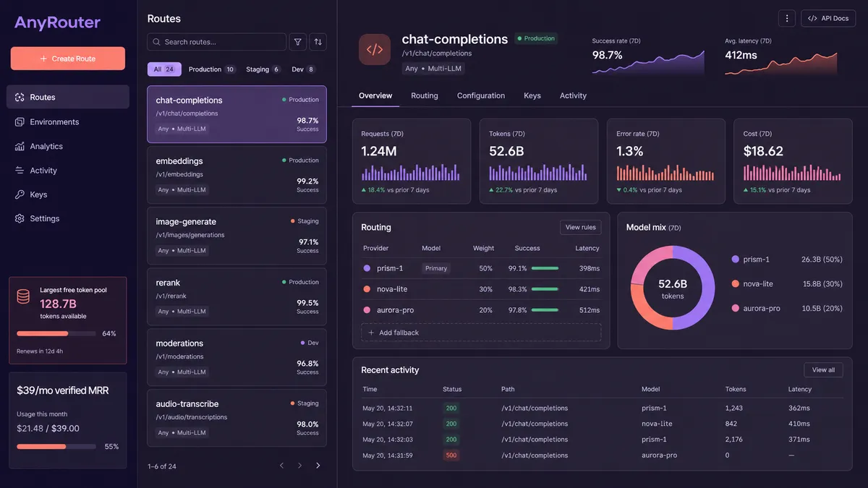Click the 412ms average latency value
Image resolution: width=868 pixels, height=488 pixels.
pyautogui.click(x=741, y=55)
